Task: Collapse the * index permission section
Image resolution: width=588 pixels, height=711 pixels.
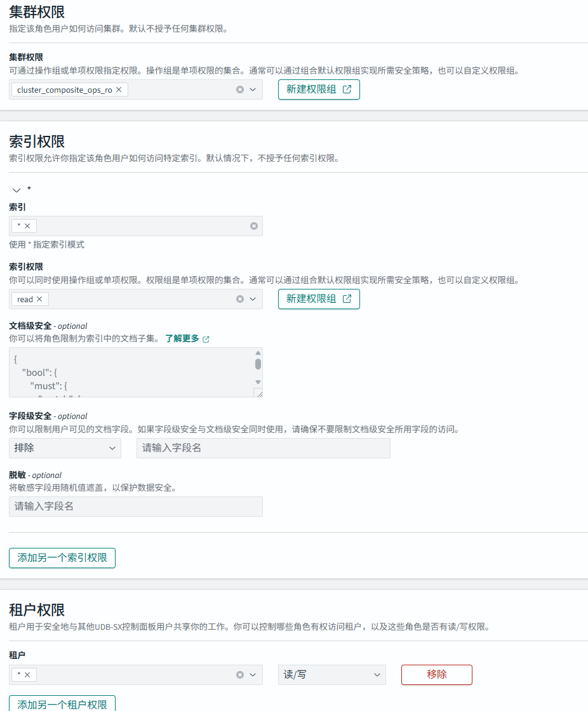Action: tap(15, 189)
